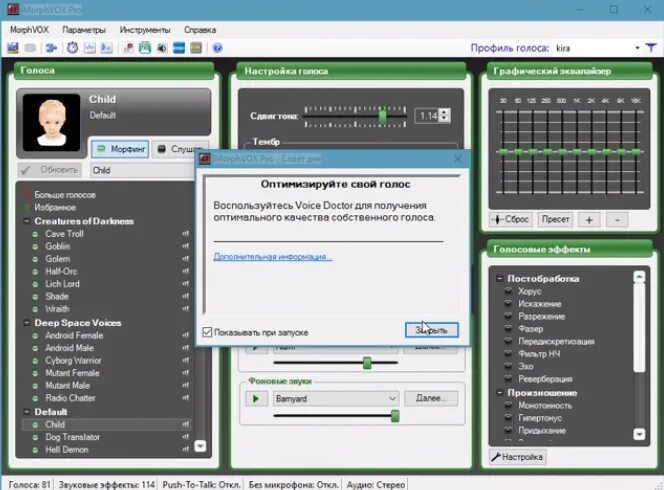Enable the Хорус effect
The width and height of the screenshot is (664, 490).
(508, 291)
